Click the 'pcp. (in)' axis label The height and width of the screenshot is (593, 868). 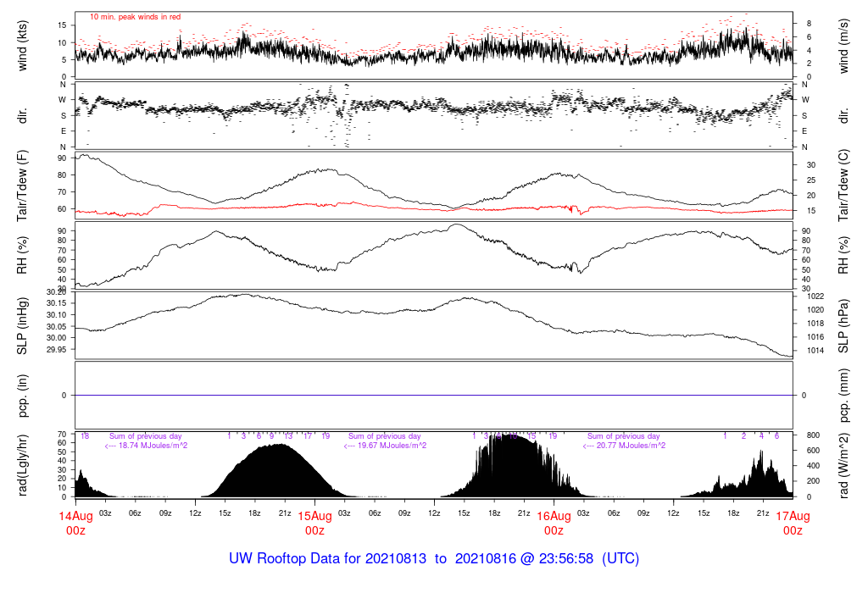[x=22, y=396]
